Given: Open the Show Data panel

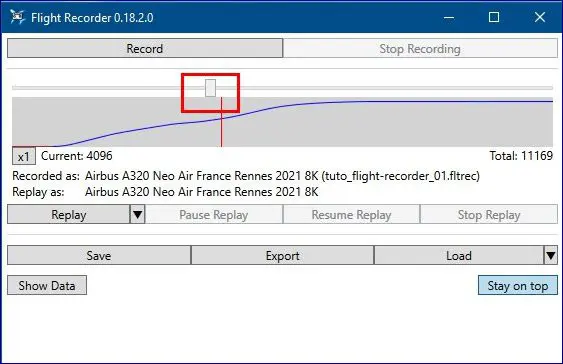Looking at the screenshot, I should click(x=47, y=285).
